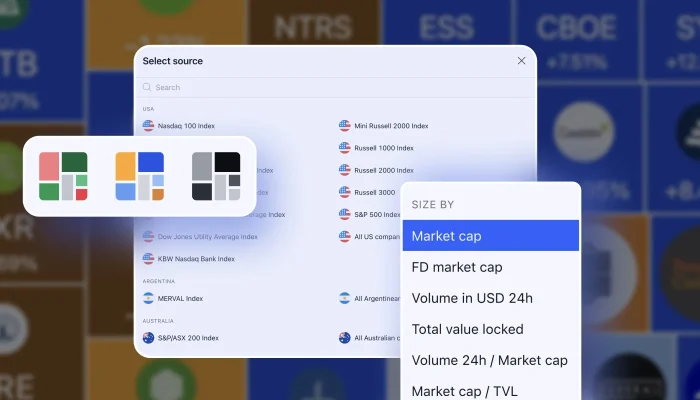Choose Market cap in Size by menu

[491, 236]
